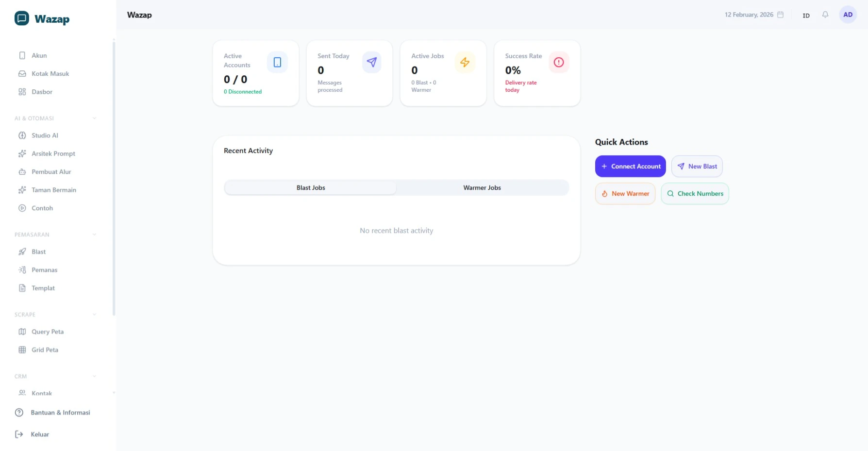This screenshot has width=868, height=451.
Task: Click the Wazap logo
Action: 42,19
